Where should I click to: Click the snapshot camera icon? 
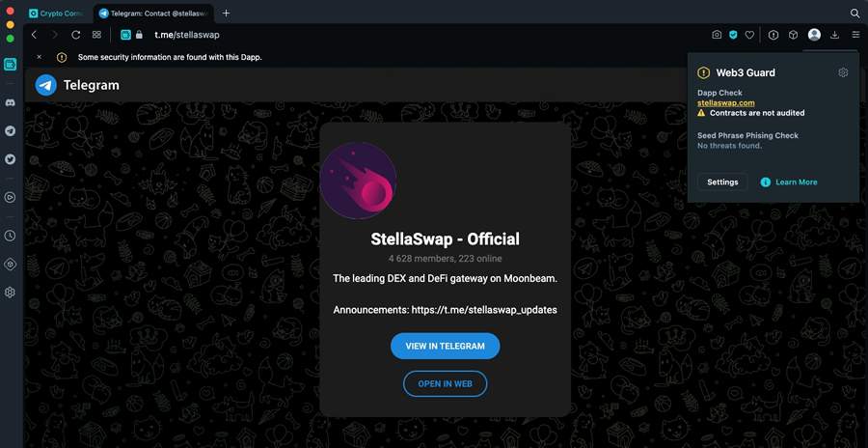click(717, 35)
